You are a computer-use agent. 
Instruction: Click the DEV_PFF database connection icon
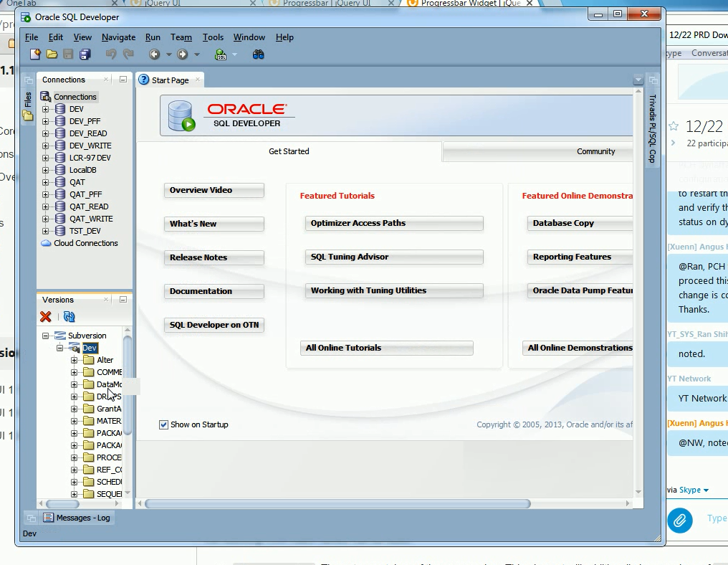(x=60, y=121)
